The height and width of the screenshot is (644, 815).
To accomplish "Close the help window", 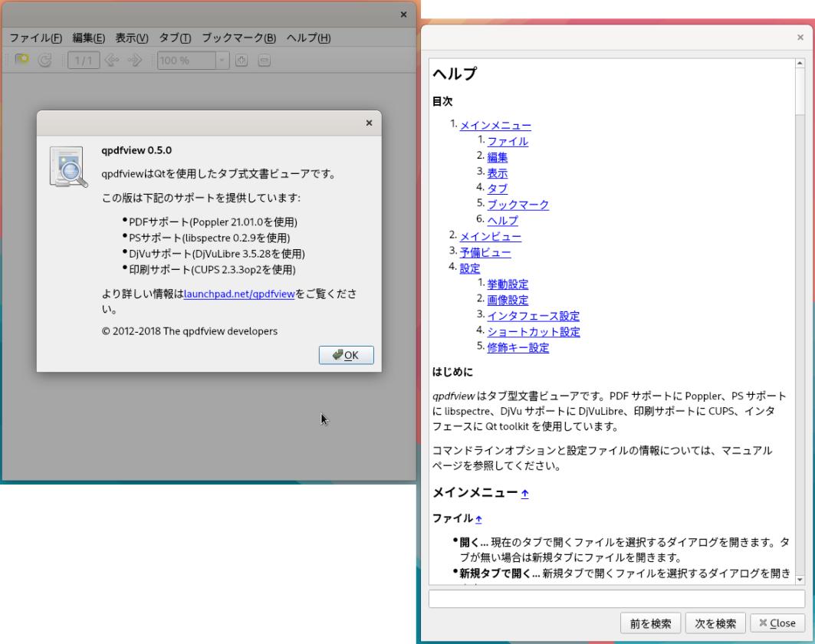I will 800,38.
